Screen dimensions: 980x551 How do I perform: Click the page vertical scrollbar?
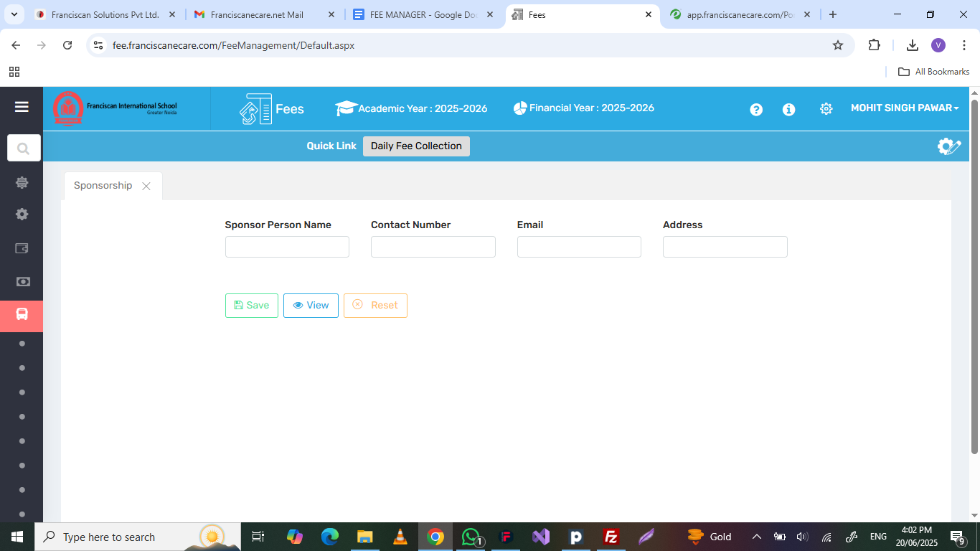(x=974, y=276)
